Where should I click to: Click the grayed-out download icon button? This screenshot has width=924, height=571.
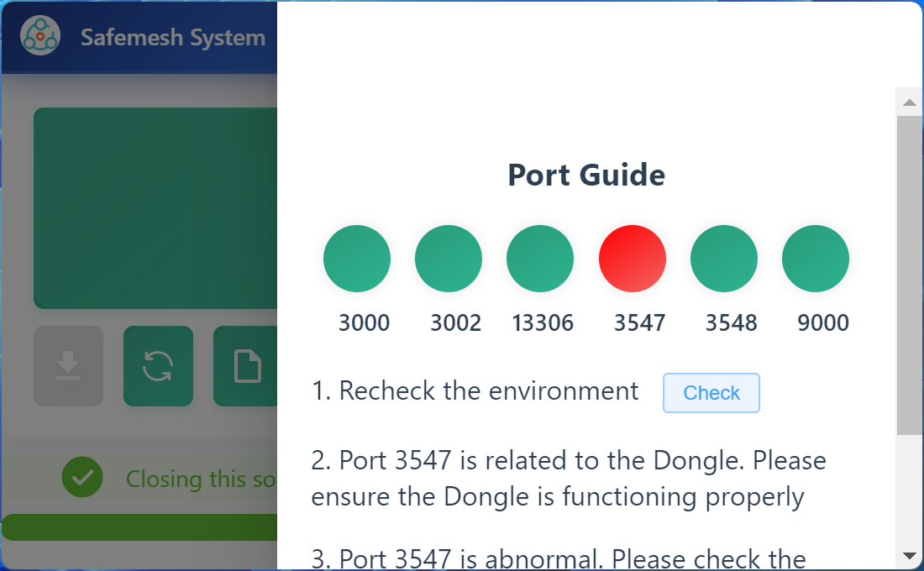68,366
